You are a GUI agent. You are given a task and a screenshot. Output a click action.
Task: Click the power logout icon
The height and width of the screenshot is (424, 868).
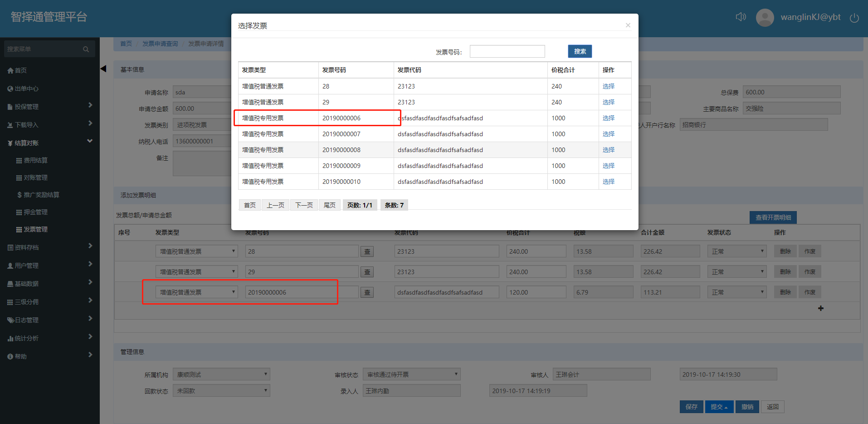click(854, 18)
